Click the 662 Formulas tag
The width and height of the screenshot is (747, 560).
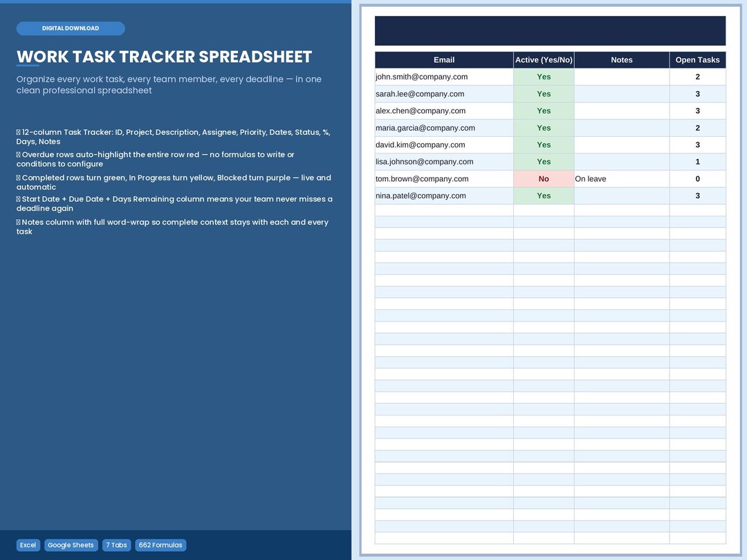click(x=160, y=545)
